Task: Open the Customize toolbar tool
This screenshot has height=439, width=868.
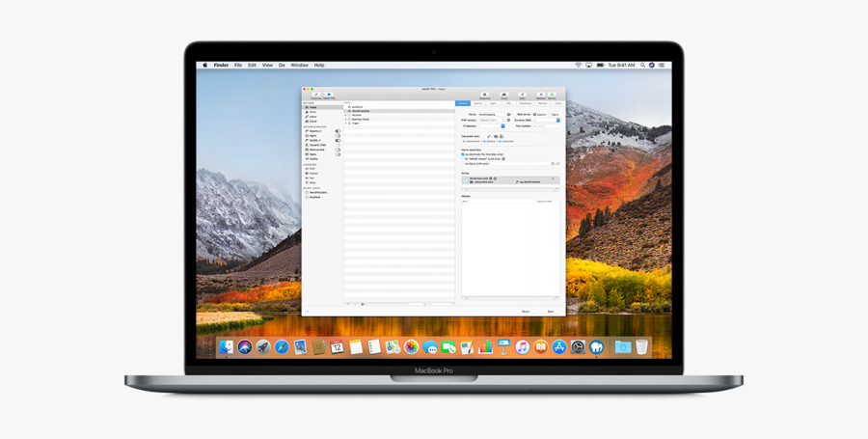Action: pyautogui.click(x=316, y=95)
